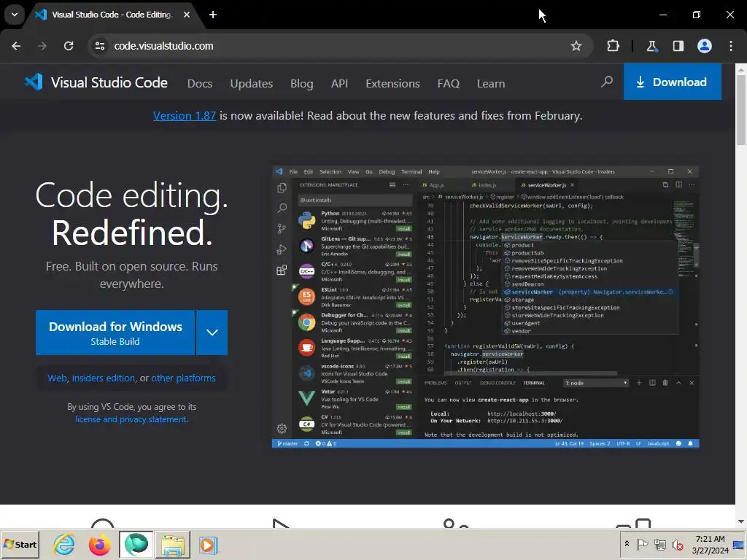The image size is (747, 560).
Task: Click the Show desktop tray button
Action: [739, 544]
